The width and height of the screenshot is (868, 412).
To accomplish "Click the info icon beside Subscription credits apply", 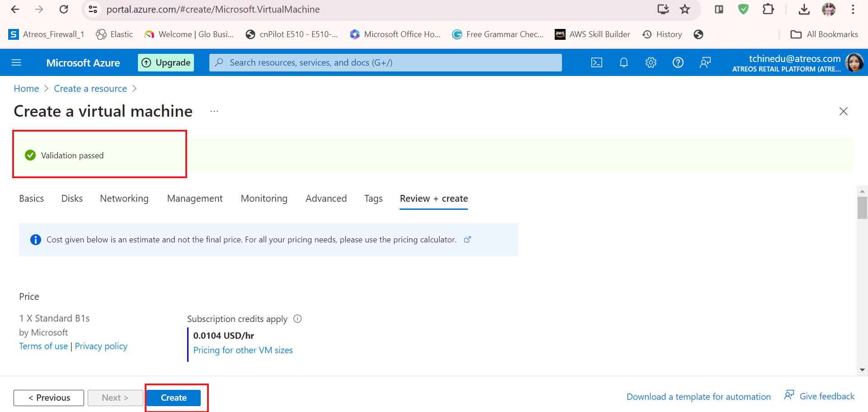I will 297,319.
